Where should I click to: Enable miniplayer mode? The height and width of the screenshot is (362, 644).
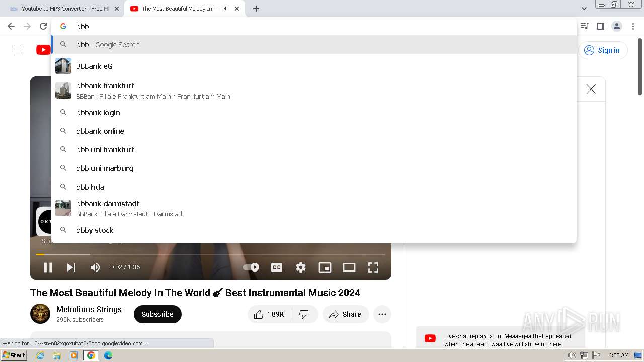[325, 267]
